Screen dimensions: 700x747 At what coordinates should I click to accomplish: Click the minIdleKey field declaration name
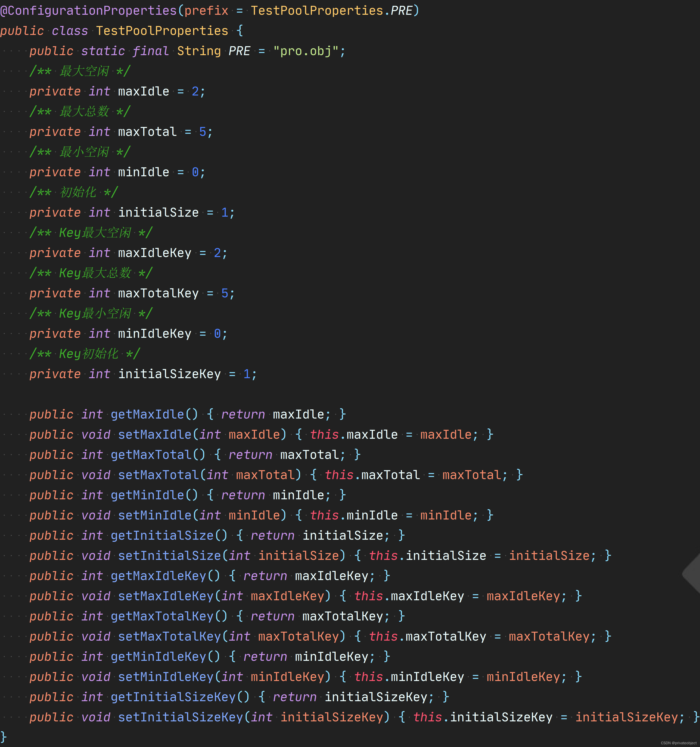[154, 334]
